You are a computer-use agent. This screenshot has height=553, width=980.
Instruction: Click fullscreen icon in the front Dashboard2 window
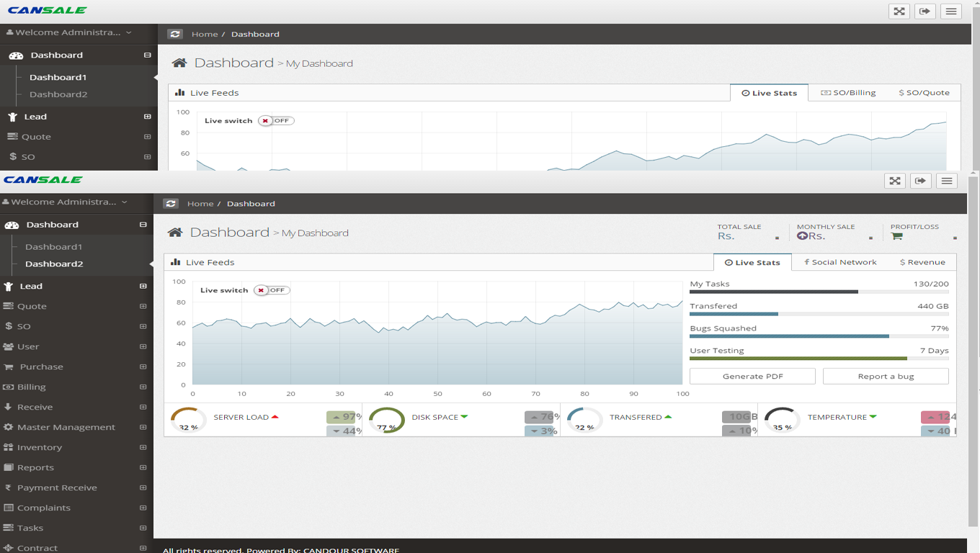point(895,181)
